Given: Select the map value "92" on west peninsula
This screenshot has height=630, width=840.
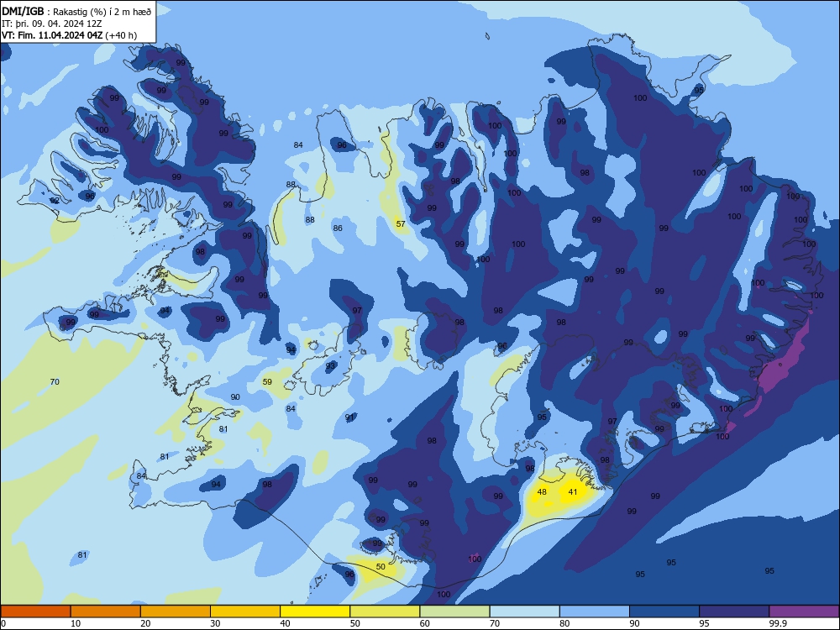Looking at the screenshot, I should click(x=55, y=201).
